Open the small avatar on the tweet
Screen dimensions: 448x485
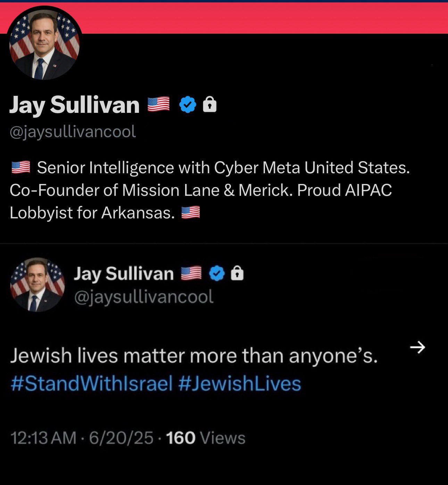click(x=38, y=285)
